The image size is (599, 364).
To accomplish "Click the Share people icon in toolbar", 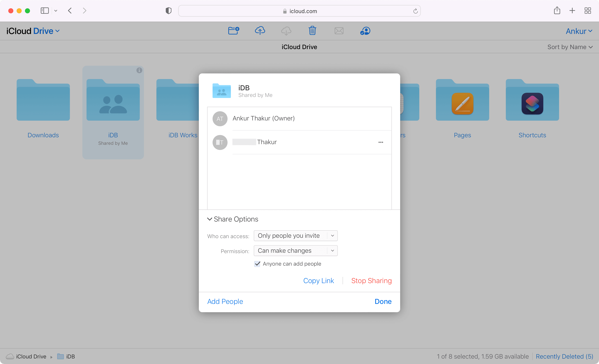I will [365, 31].
